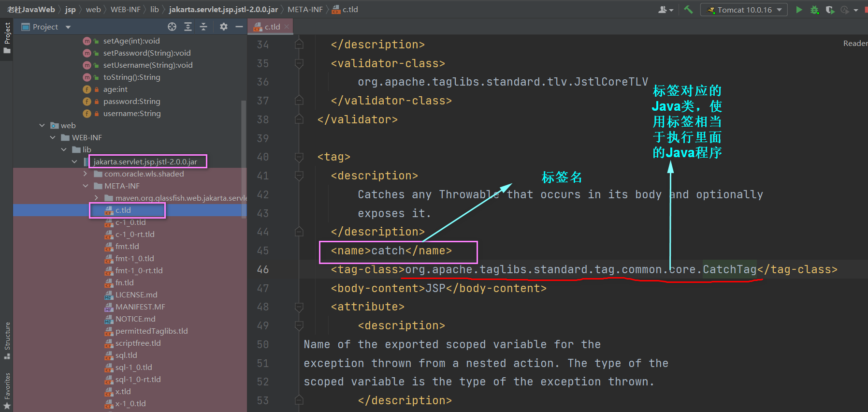The image size is (868, 412).
Task: Open Project panel settings gear
Action: [x=223, y=27]
